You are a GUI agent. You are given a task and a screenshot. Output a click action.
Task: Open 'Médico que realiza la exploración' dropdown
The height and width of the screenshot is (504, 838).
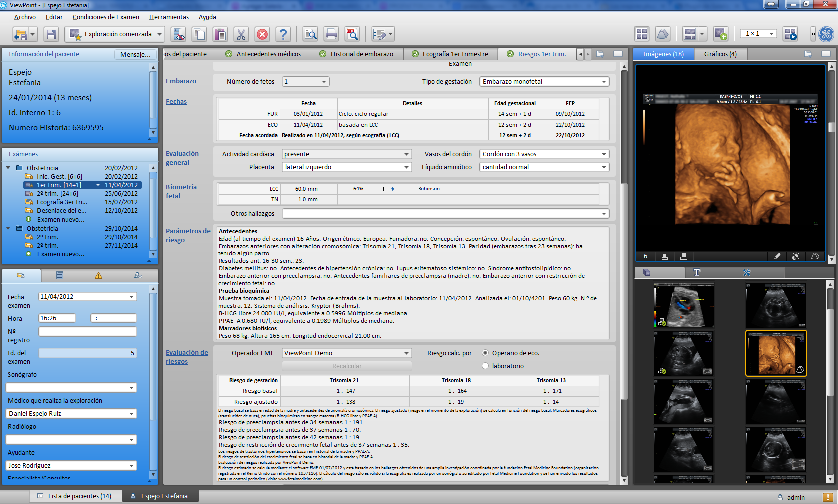coord(132,414)
